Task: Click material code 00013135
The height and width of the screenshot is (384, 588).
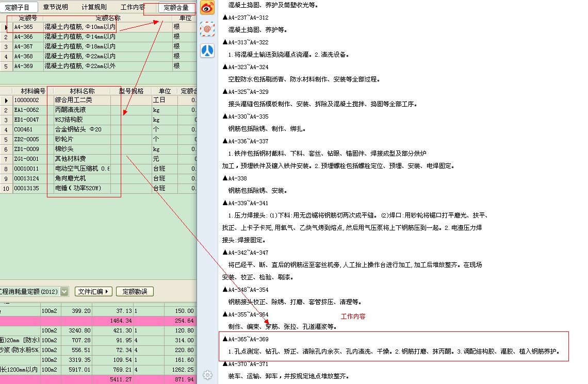Action: pyautogui.click(x=27, y=188)
